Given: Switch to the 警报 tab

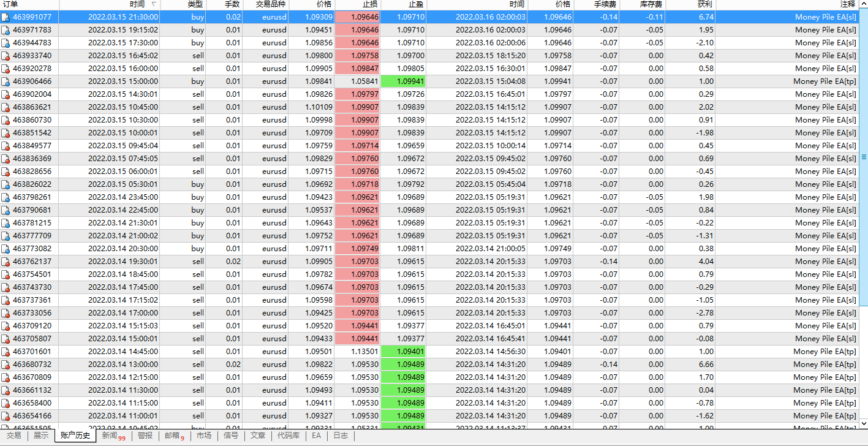Looking at the screenshot, I should click(145, 436).
